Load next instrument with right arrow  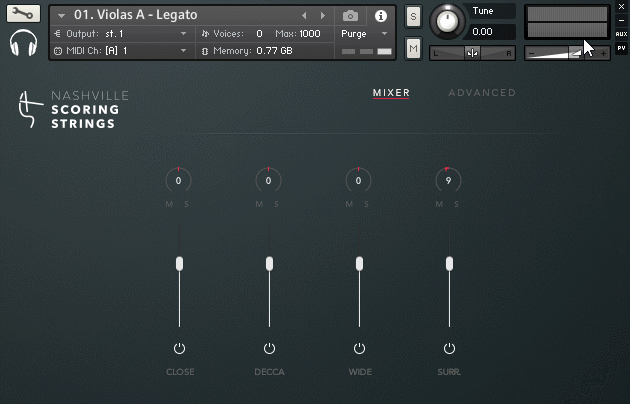click(x=323, y=16)
